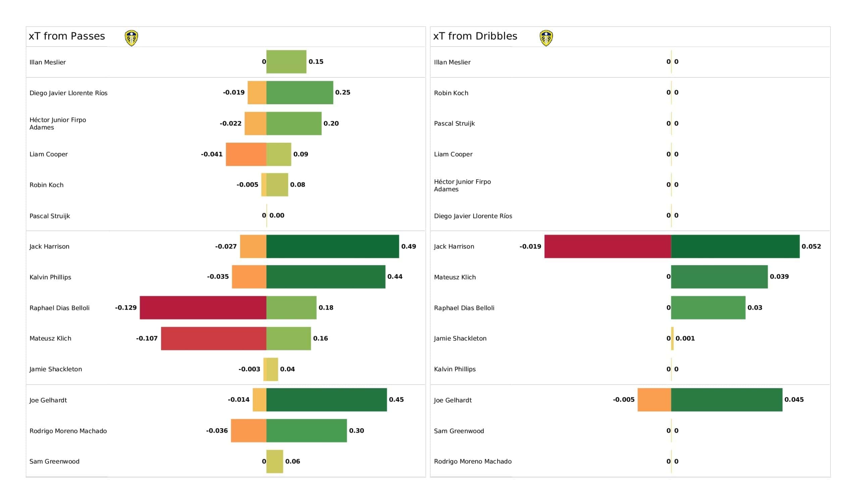Image resolution: width=859 pixels, height=504 pixels.
Task: Click the xT from Passes title
Action: pos(67,36)
